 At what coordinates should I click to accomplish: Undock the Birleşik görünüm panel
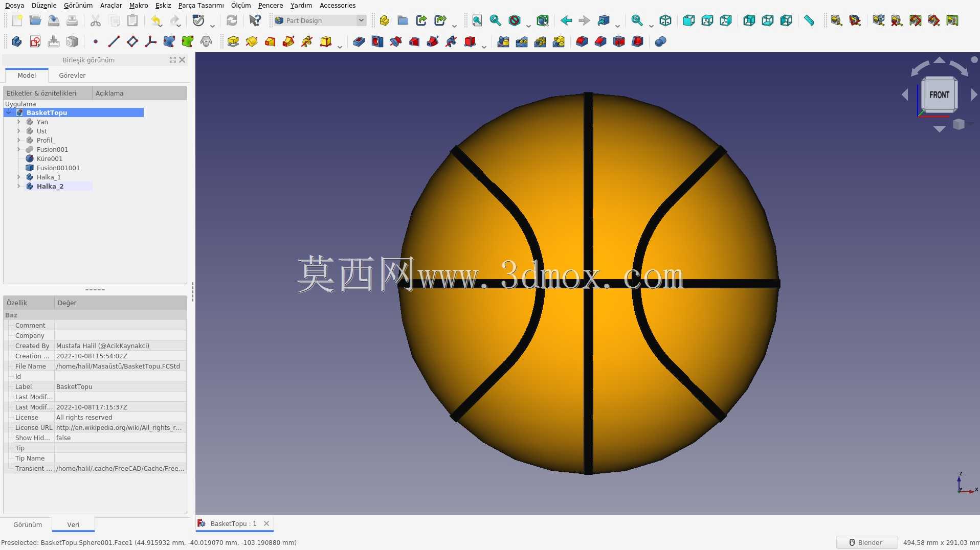pos(173,60)
